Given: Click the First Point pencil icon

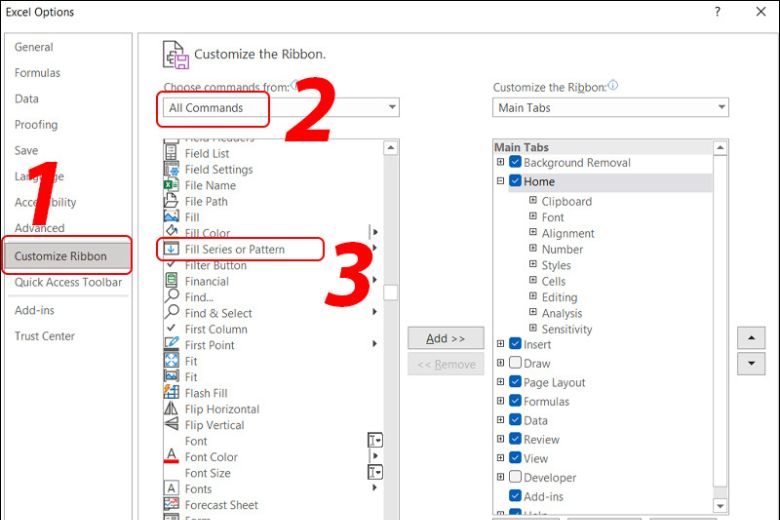Looking at the screenshot, I should pyautogui.click(x=171, y=343).
